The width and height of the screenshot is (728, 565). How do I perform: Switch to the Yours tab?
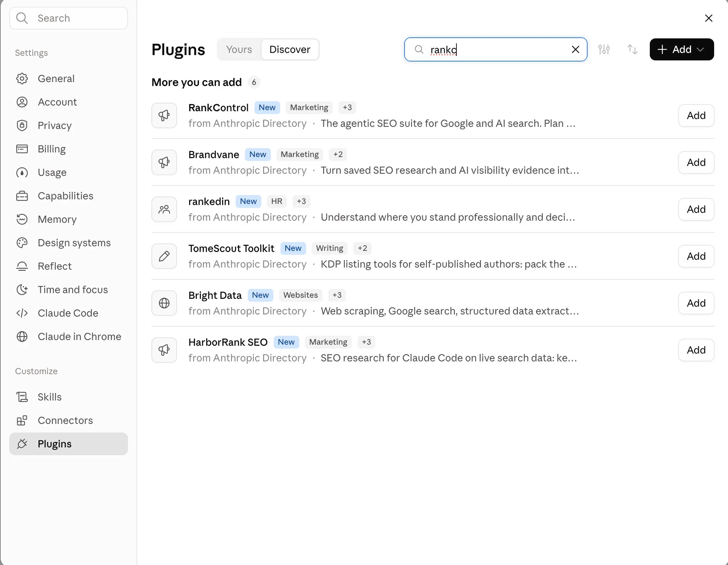click(x=239, y=49)
